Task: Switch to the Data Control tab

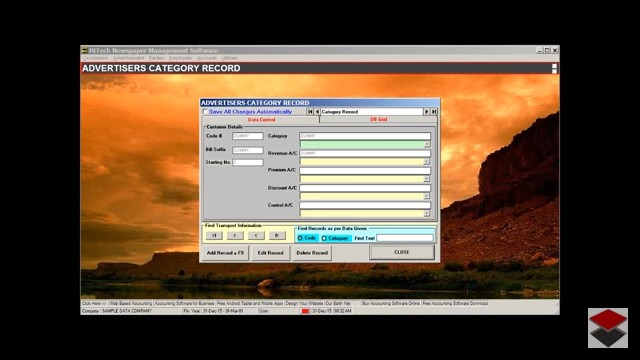Action: 261,120
